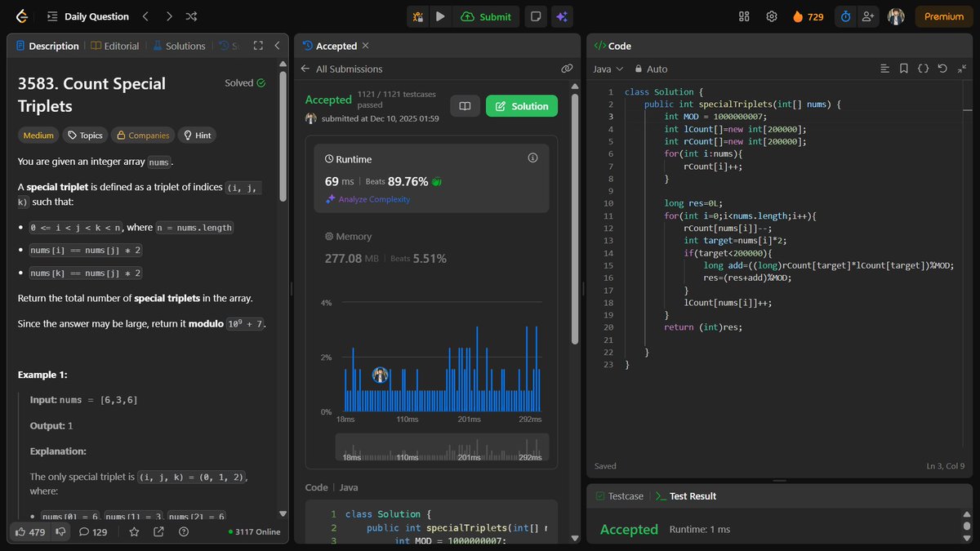980x551 pixels.
Task: Open the runtime info icon
Action: coord(533,158)
